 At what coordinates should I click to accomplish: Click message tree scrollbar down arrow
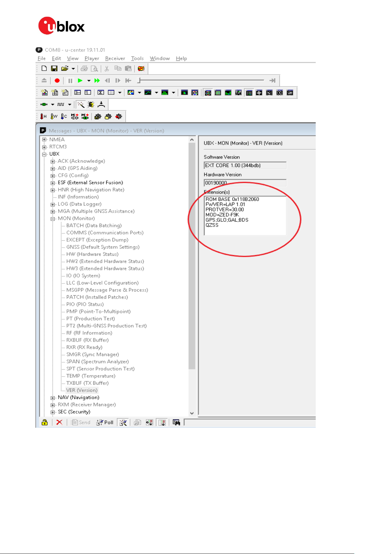coord(192,413)
